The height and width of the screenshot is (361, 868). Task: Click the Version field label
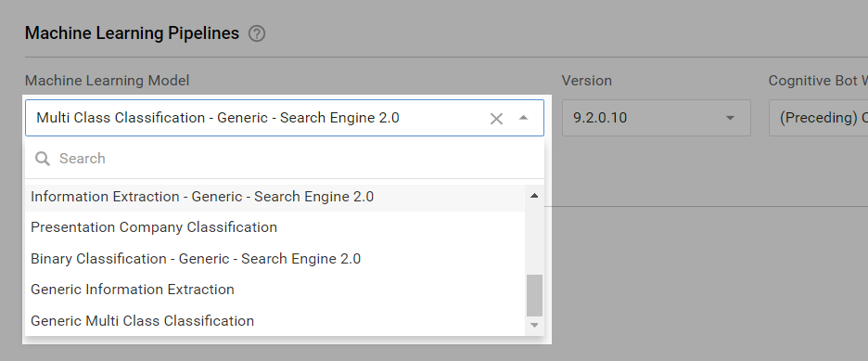pyautogui.click(x=587, y=81)
